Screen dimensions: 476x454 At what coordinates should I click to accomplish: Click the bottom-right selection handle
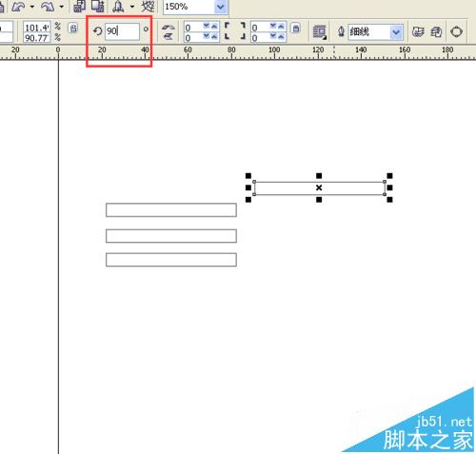pos(389,200)
